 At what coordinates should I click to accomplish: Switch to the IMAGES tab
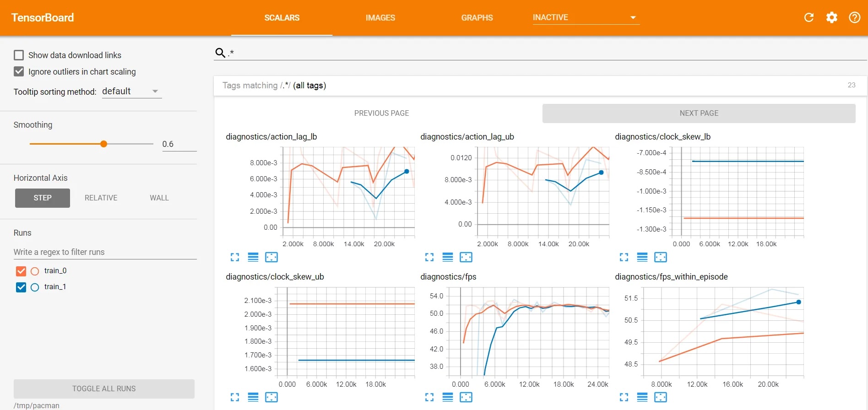380,18
